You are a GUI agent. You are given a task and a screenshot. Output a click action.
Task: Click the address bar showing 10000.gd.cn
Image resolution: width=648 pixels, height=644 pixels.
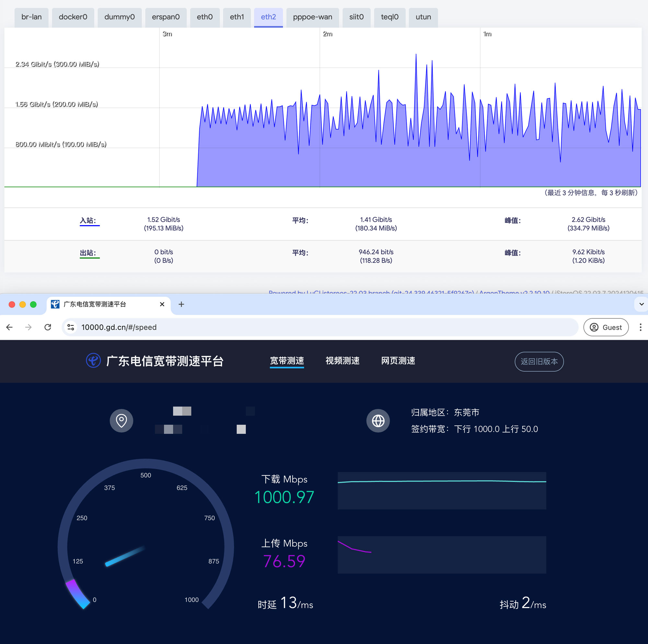pyautogui.click(x=302, y=327)
